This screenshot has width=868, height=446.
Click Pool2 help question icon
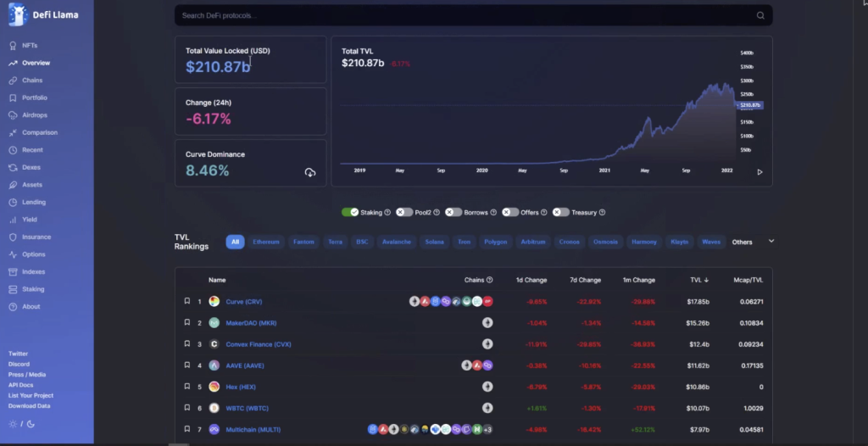click(x=437, y=212)
